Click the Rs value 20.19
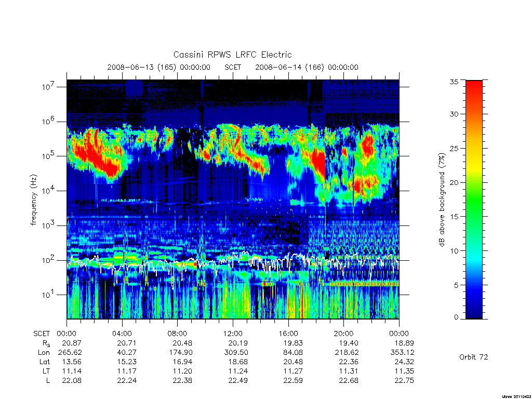The width and height of the screenshot is (532, 399). 238,343
